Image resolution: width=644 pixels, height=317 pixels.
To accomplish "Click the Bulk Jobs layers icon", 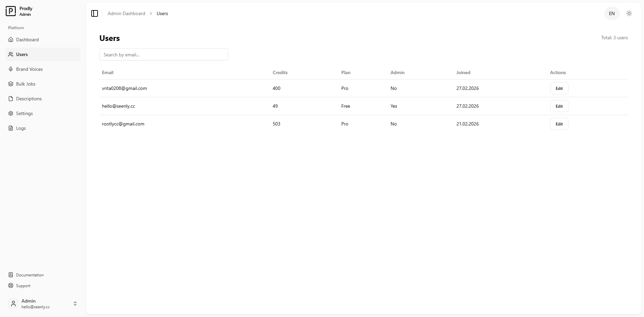I will click(x=11, y=84).
